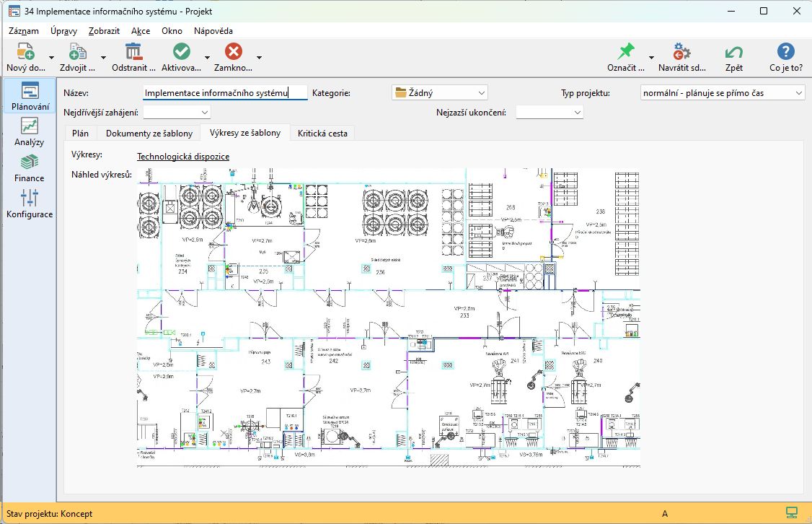Click the Nový dokument toolbar icon
The height and width of the screenshot is (524, 812).
tap(25, 52)
